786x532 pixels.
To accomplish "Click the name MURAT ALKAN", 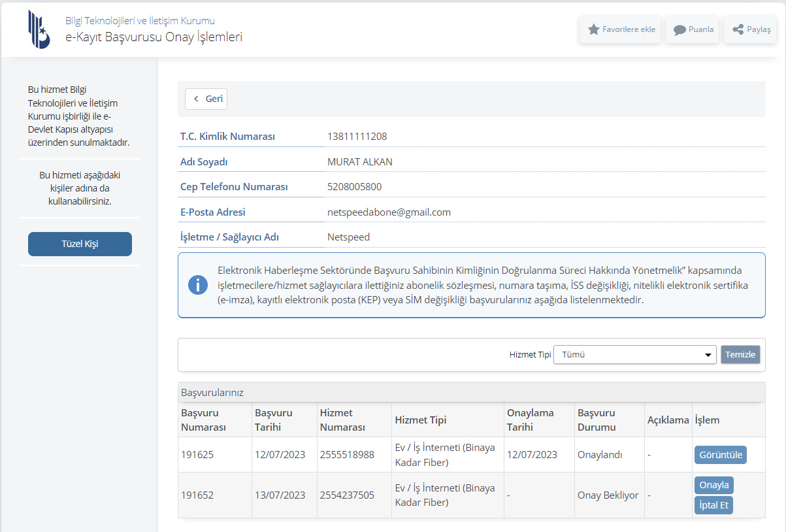I will pos(360,162).
